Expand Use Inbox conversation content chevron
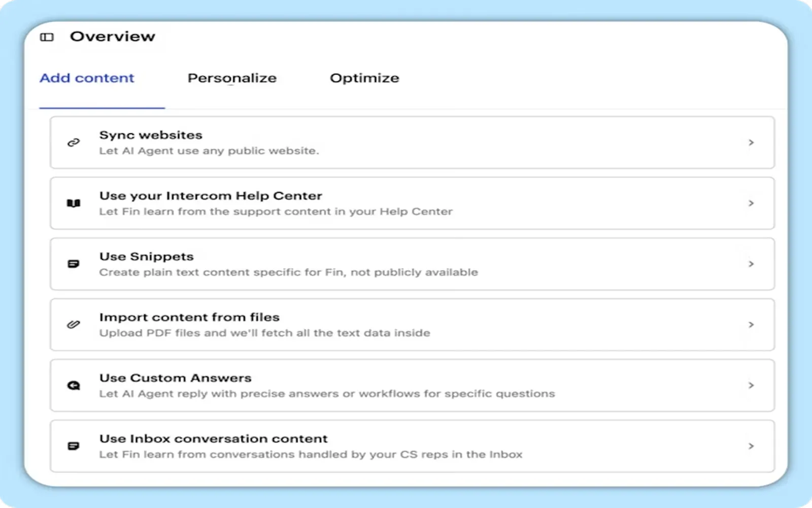The image size is (812, 508). pos(751,446)
